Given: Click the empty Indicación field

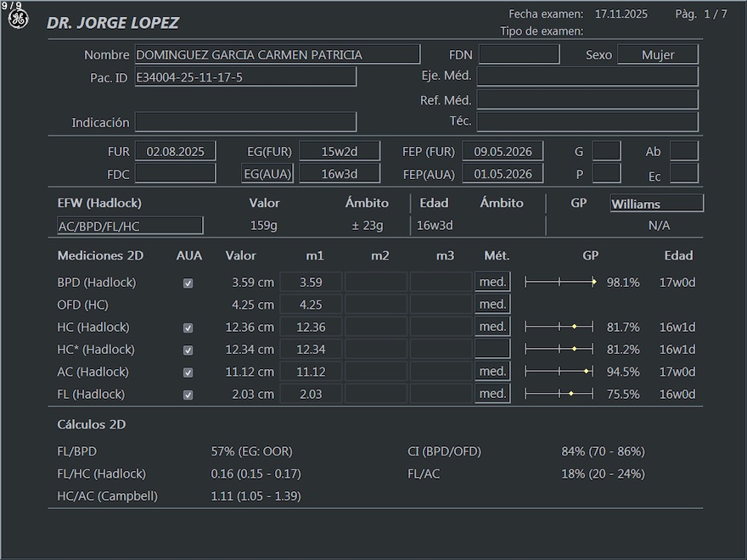Looking at the screenshot, I should (x=245, y=122).
